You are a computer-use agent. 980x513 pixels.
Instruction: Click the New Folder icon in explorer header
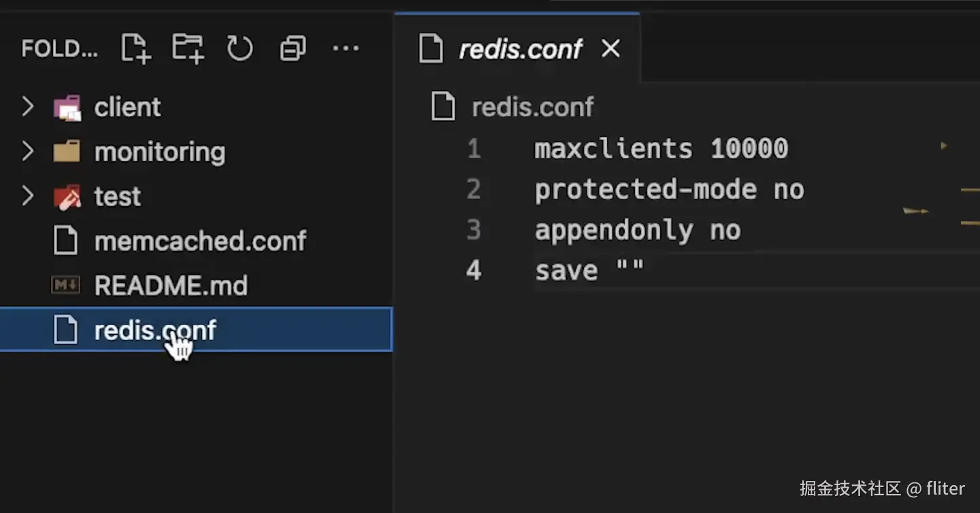(x=188, y=48)
